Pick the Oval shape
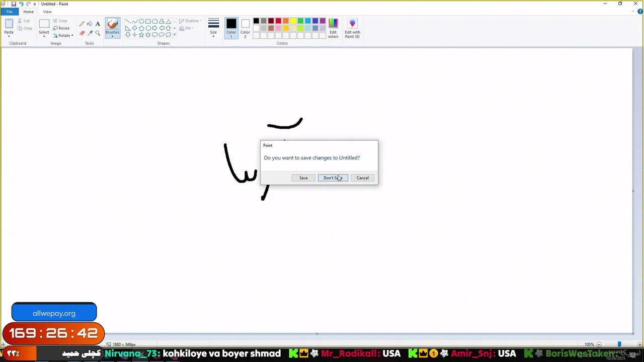 pos(141,22)
